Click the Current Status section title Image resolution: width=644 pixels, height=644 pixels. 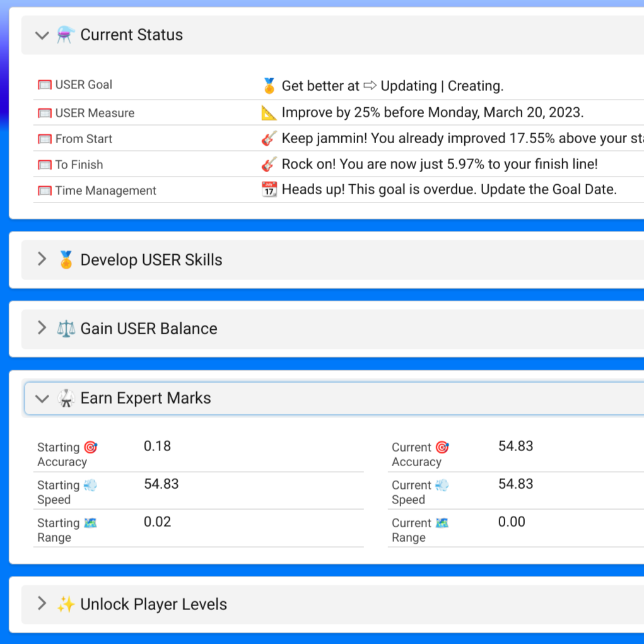(131, 35)
